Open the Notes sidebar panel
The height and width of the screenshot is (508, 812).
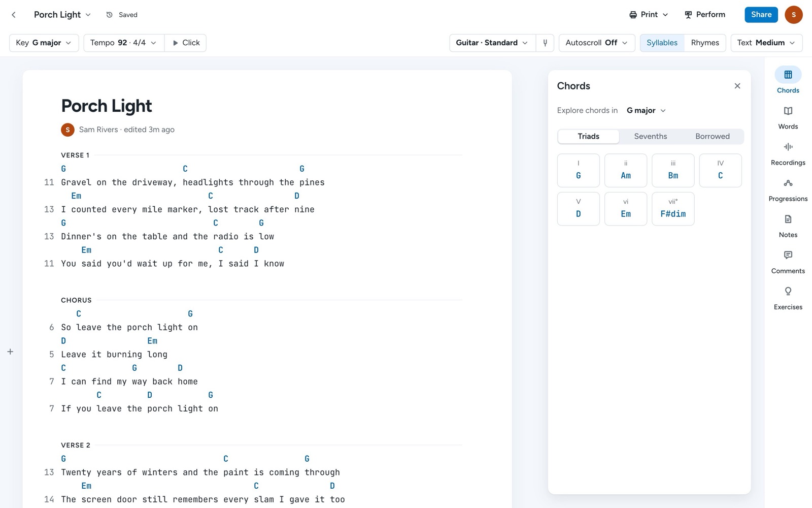tap(788, 225)
